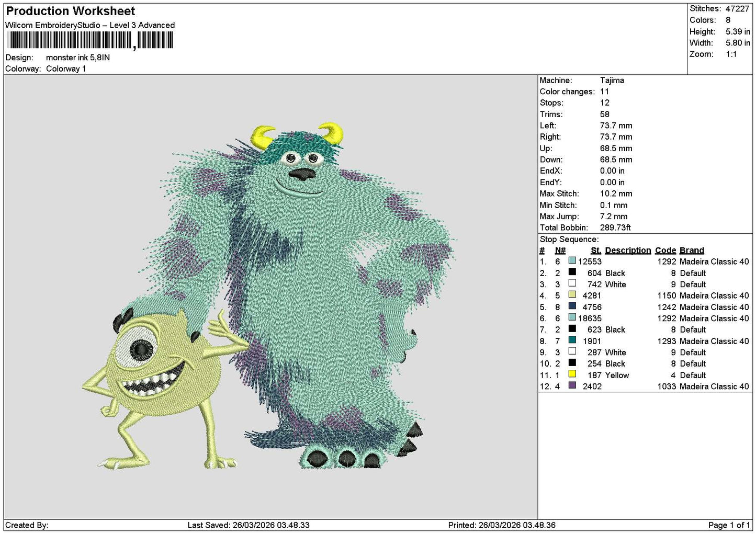Click the 'Stop Sequence:' heading
Screen dimensions: 756x534
click(x=569, y=240)
